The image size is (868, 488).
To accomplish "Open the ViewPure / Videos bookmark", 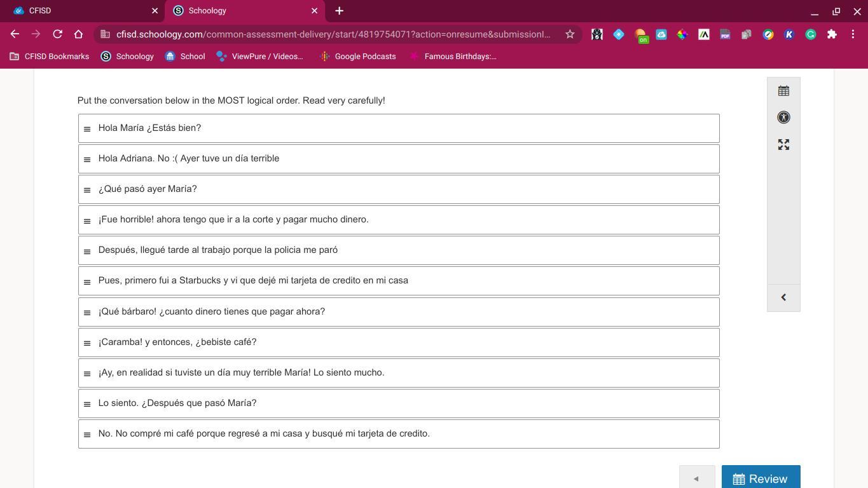I will (259, 57).
